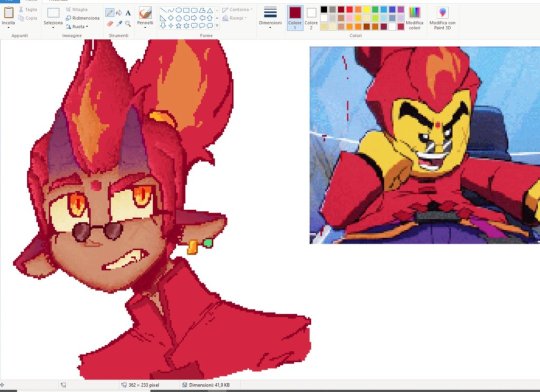Viewport: 540px width, 392px height.
Task: Choose the straight Line shape
Action: pos(163,10)
